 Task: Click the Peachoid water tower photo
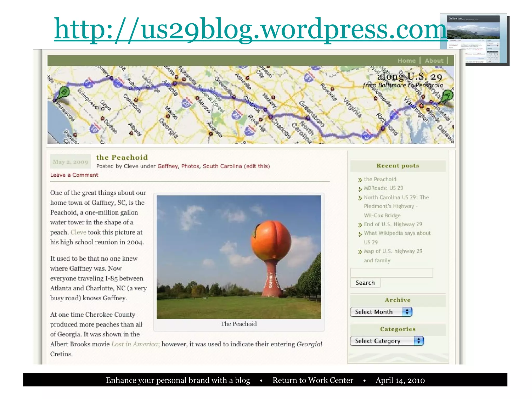click(x=239, y=257)
